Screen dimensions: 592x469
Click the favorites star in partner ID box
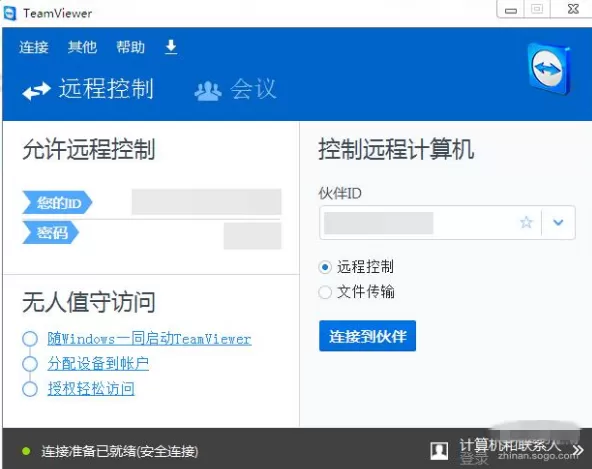click(526, 222)
